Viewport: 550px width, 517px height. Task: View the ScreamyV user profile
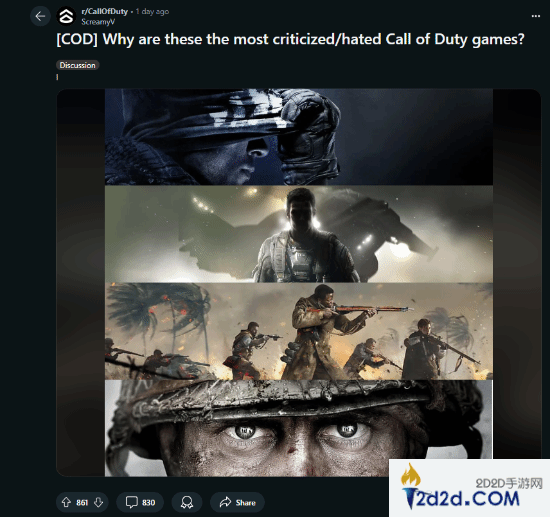click(x=98, y=22)
